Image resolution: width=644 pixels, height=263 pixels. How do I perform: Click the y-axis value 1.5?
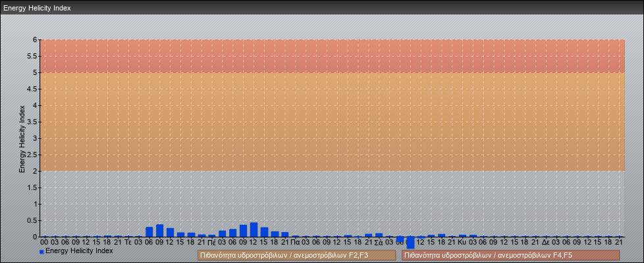(x=32, y=187)
